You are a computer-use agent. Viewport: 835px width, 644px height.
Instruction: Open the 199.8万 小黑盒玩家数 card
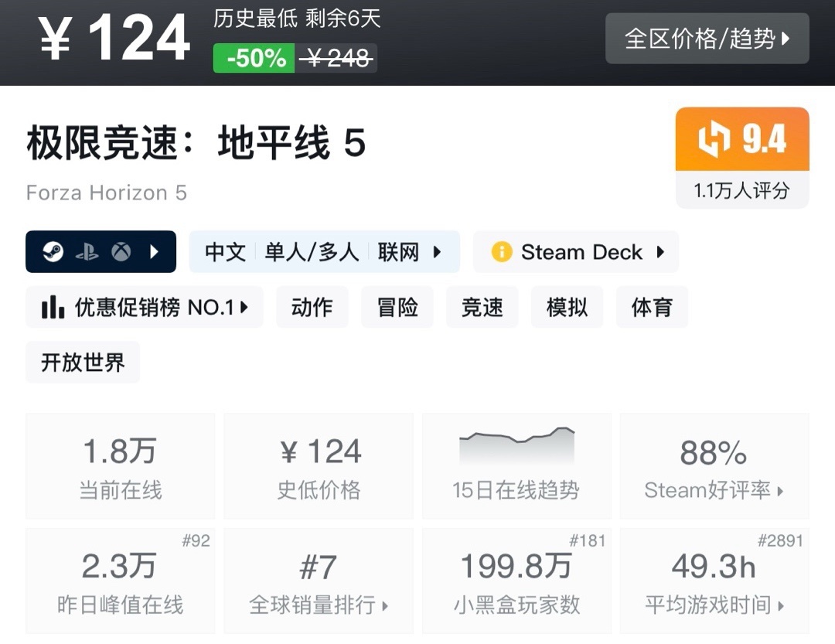[516, 581]
